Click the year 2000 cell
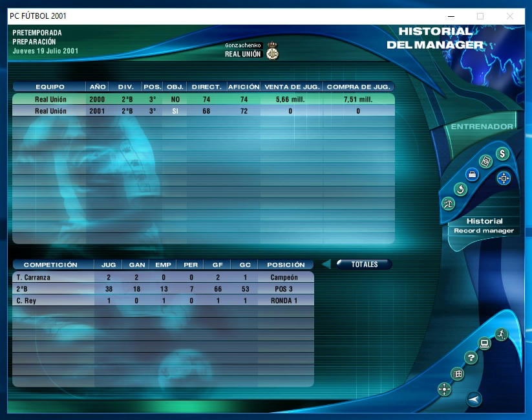This screenshot has width=532, height=420. coord(97,99)
